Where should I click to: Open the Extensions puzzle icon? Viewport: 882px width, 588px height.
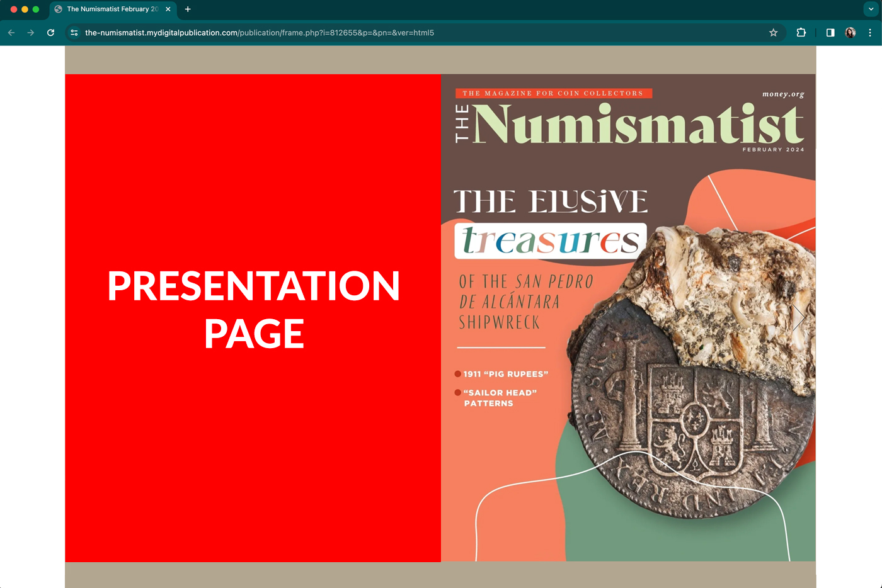(801, 33)
